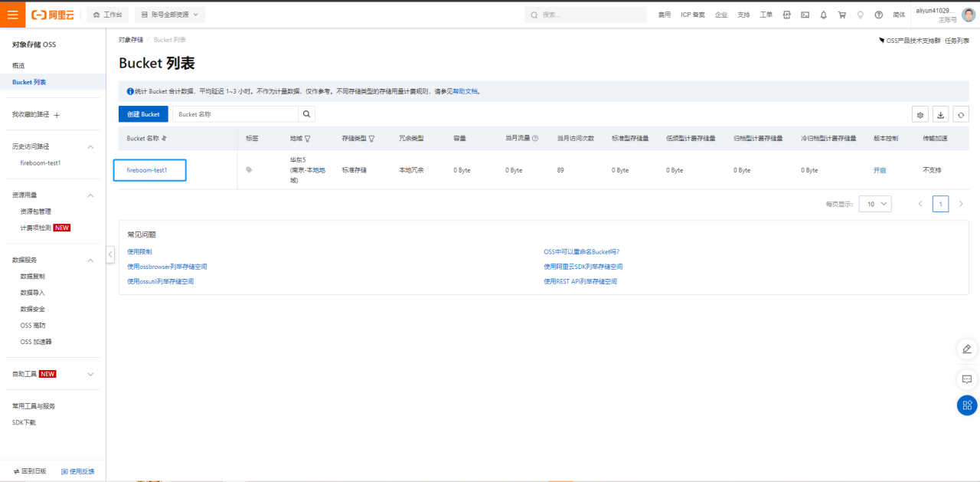The image size is (980, 482).
Task: Open the page size dropdown showing 10
Action: (x=875, y=204)
